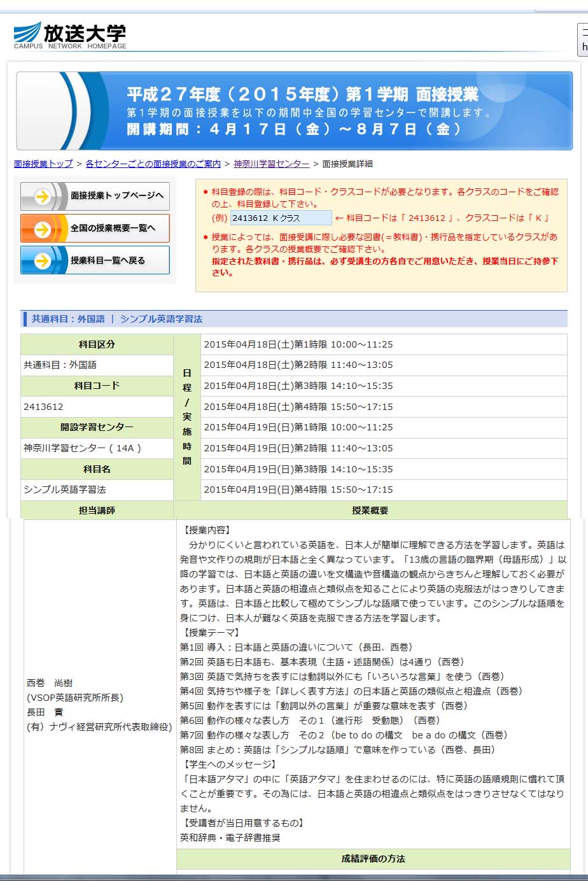The height and width of the screenshot is (881, 588).
Task: Click the 共通科目：外国語 section heading bar
Action: click(x=293, y=319)
